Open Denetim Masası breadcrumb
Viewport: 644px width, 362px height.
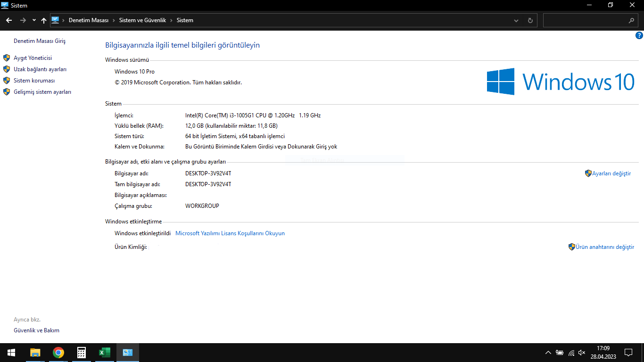coord(89,20)
